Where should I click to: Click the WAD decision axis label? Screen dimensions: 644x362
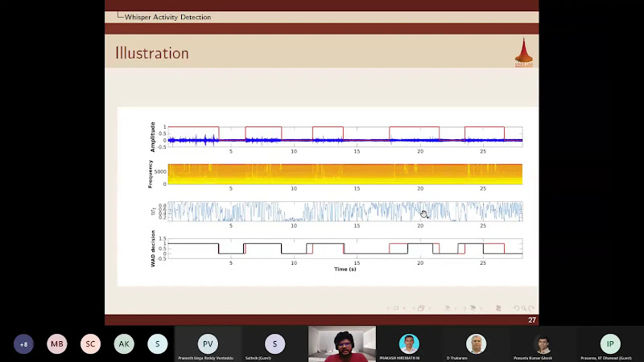pyautogui.click(x=153, y=249)
